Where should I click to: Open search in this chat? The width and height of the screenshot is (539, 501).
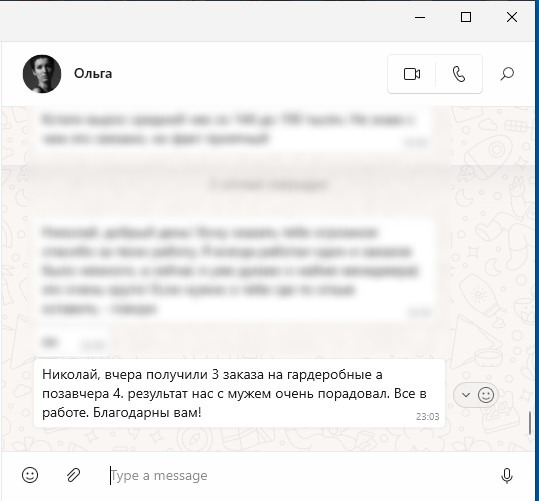click(x=507, y=74)
